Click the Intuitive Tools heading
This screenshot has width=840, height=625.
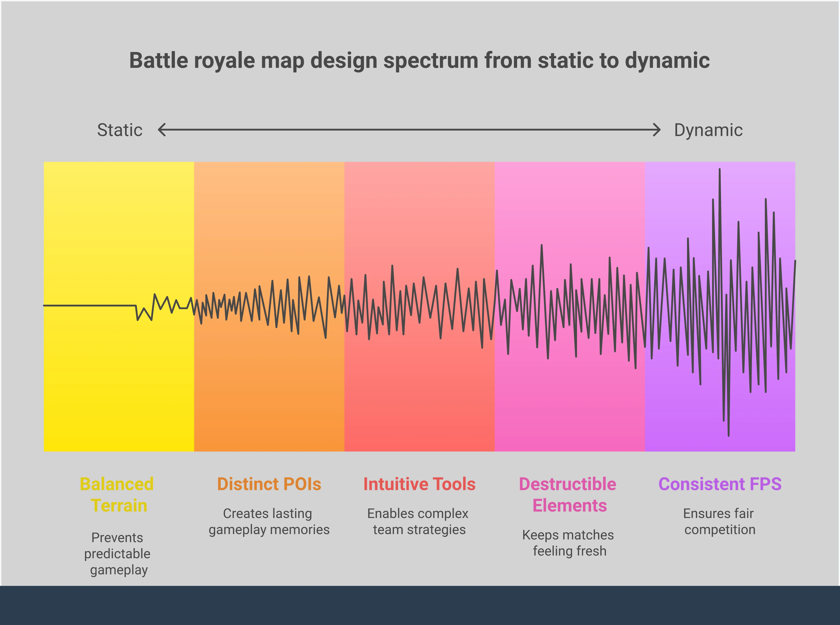(x=419, y=484)
